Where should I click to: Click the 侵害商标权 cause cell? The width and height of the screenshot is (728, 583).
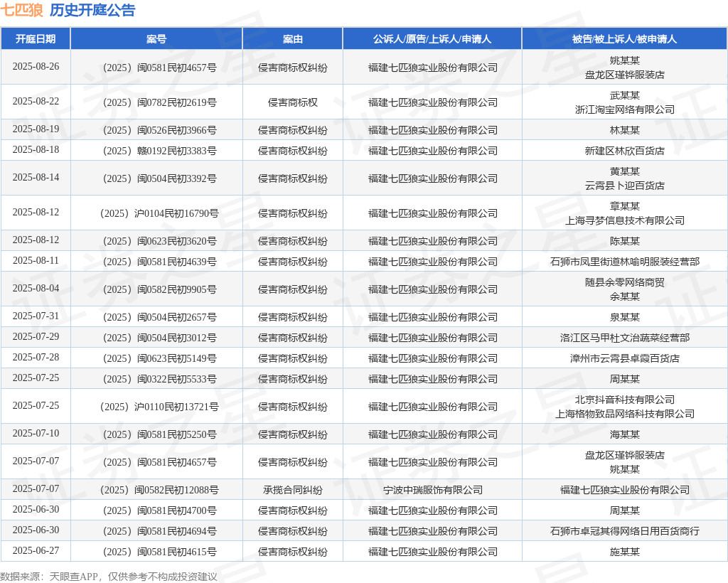(x=292, y=102)
